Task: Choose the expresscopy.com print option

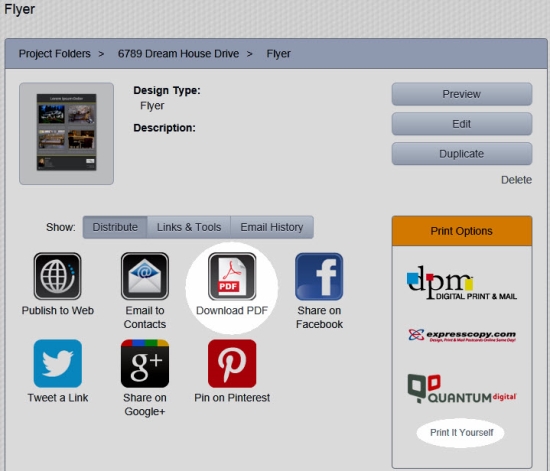Action: pyautogui.click(x=462, y=335)
